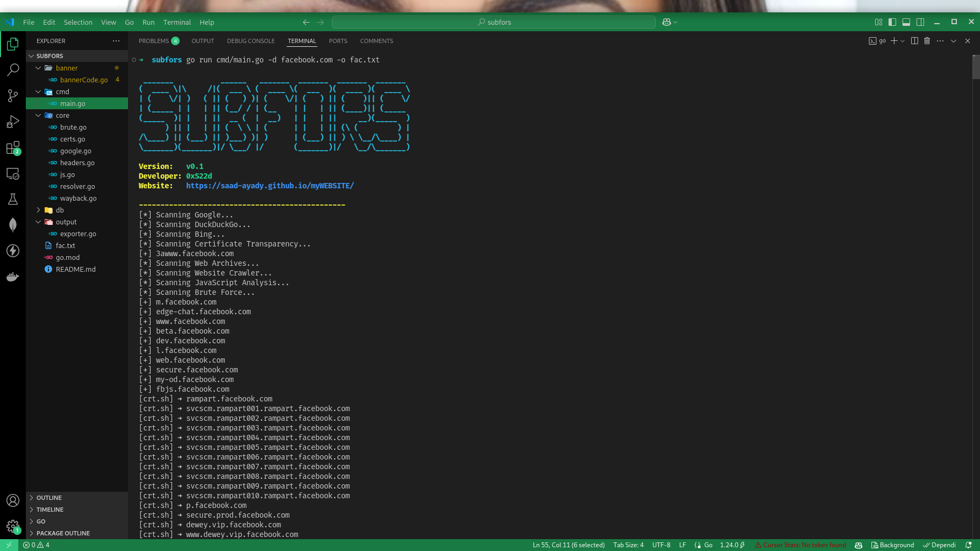The width and height of the screenshot is (980, 551).
Task: Switch to the PORTS tab
Action: 338,41
